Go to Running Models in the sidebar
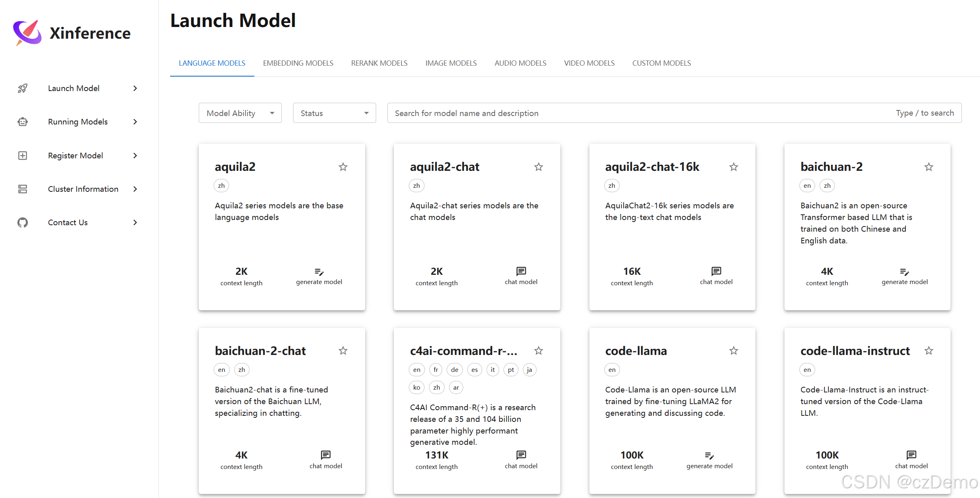980x498 pixels. point(78,122)
